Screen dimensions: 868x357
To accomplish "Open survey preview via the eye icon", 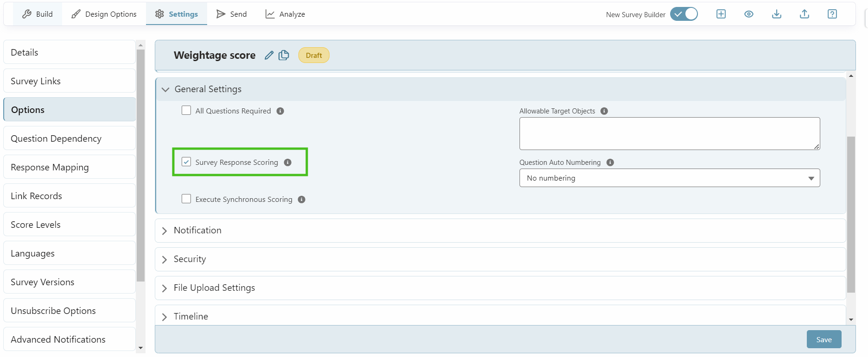I will 749,14.
